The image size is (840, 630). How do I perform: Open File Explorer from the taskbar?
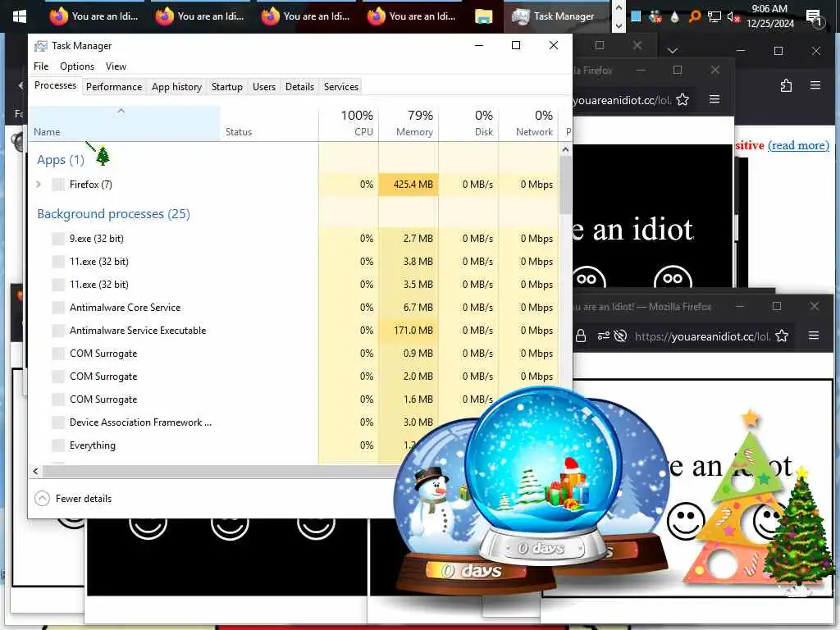(484, 16)
